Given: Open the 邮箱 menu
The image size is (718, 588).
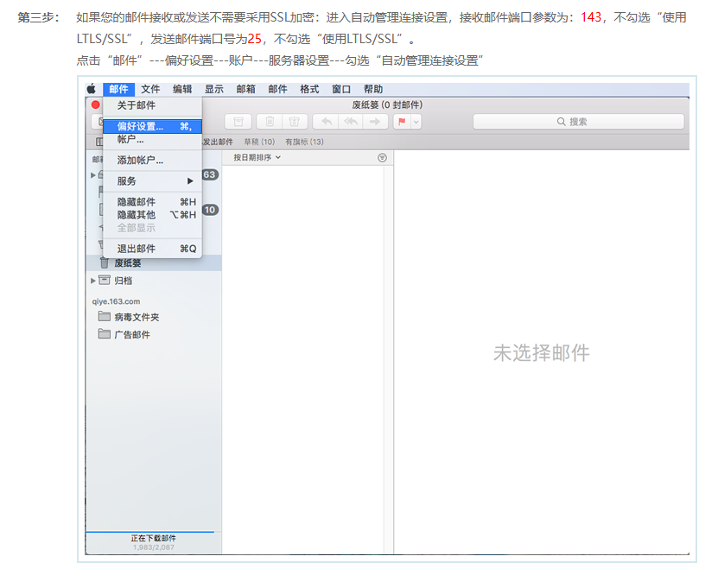Looking at the screenshot, I should click(x=246, y=89).
